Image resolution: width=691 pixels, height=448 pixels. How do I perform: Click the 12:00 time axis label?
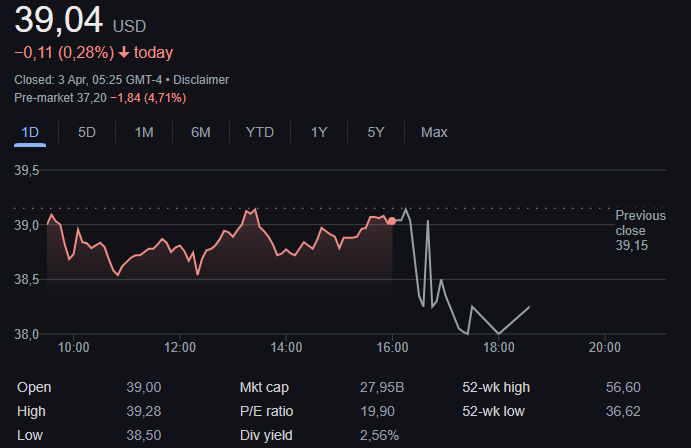tap(180, 347)
